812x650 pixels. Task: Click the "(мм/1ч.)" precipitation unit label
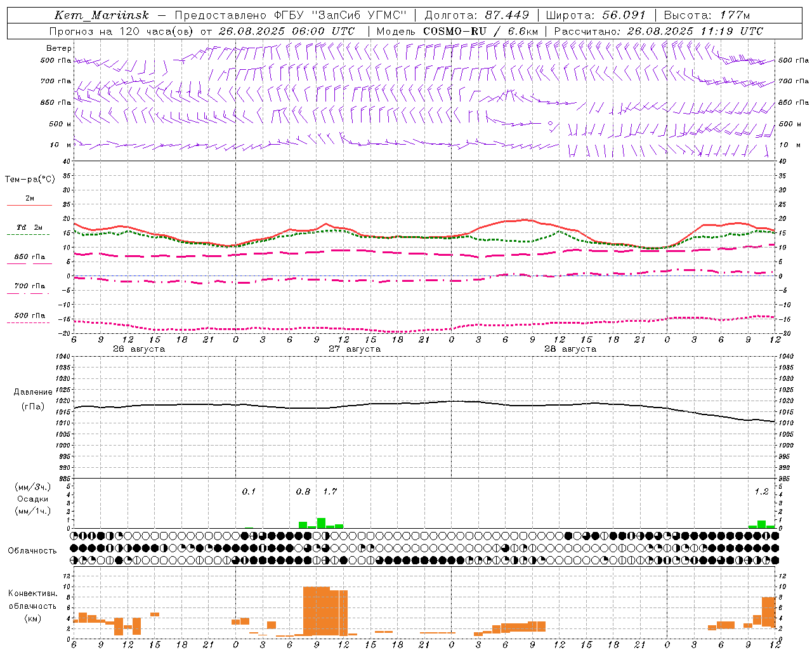(33, 511)
